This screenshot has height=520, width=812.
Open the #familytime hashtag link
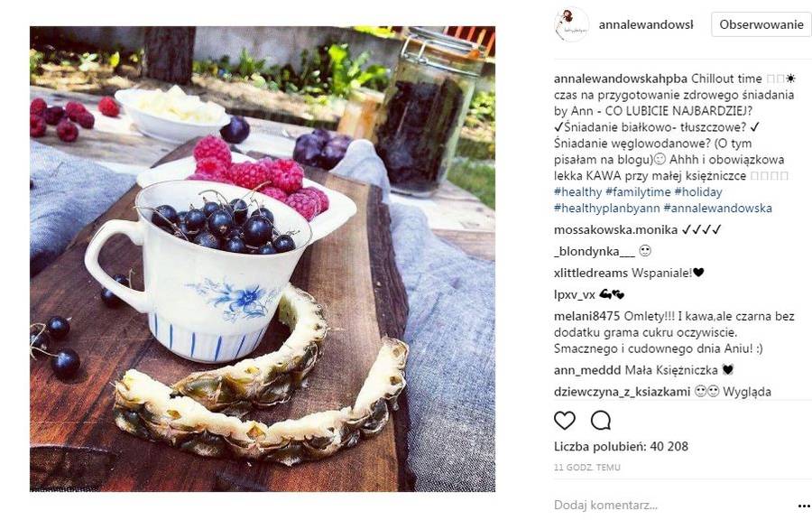(x=638, y=192)
